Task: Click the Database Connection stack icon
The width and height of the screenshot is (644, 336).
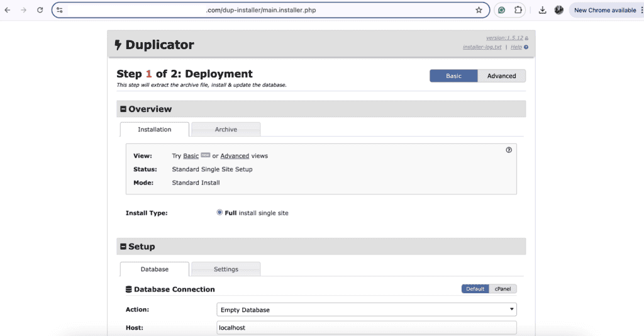Action: pos(128,289)
